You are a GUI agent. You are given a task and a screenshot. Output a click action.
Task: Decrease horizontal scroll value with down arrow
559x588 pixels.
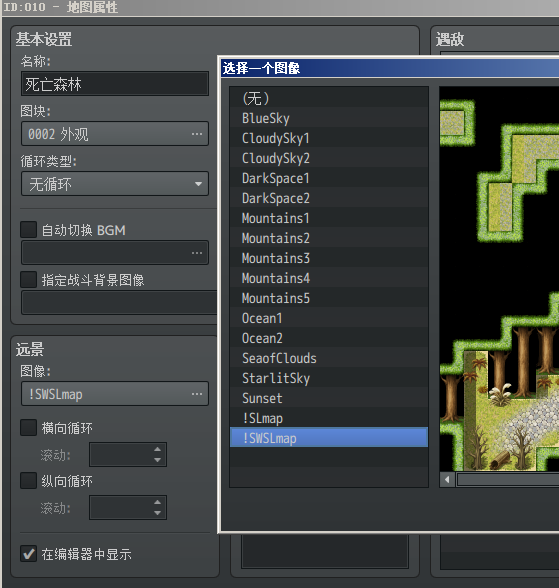(x=157, y=460)
